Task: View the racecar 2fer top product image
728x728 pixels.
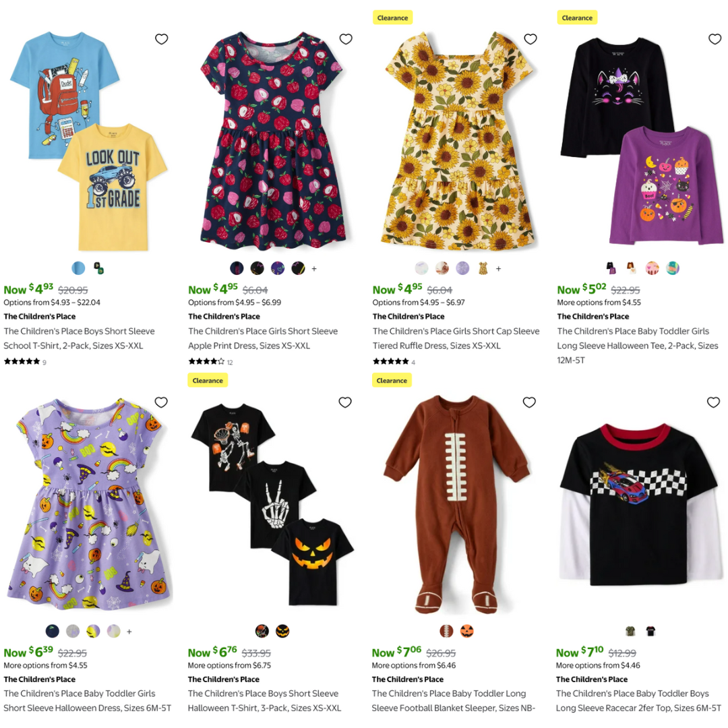Action: [x=641, y=505]
